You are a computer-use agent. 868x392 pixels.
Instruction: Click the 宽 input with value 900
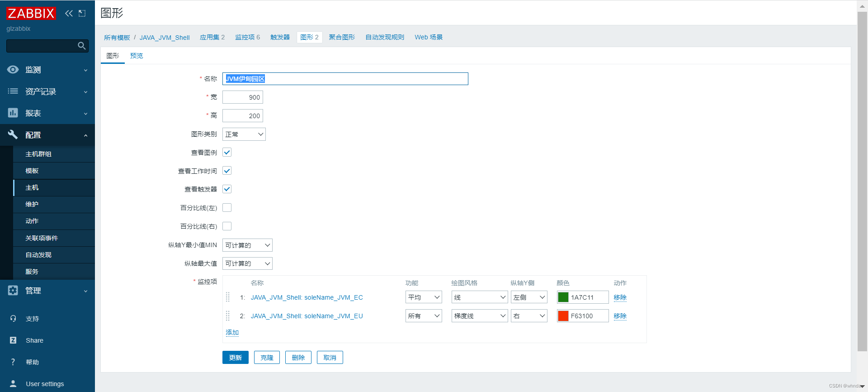tap(243, 97)
